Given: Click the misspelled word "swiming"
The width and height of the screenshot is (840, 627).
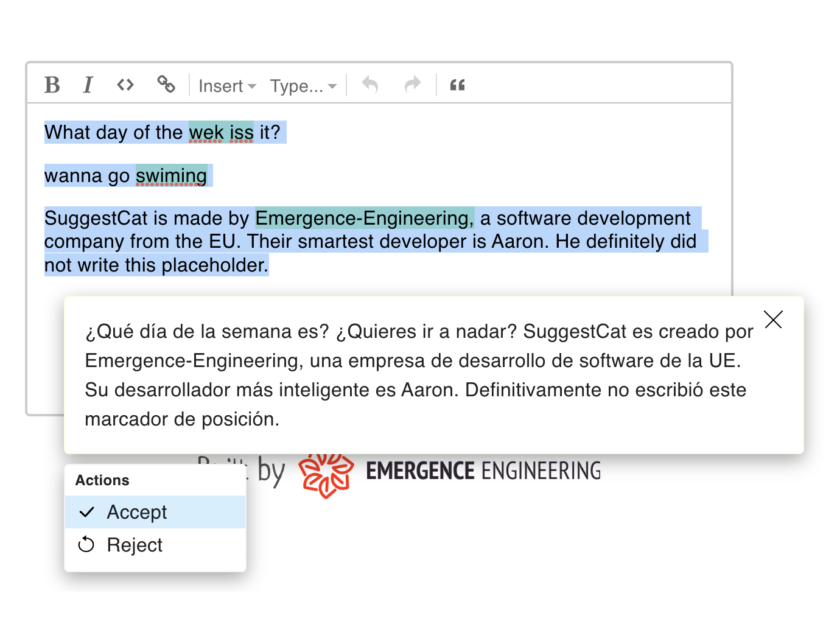Looking at the screenshot, I should (171, 176).
